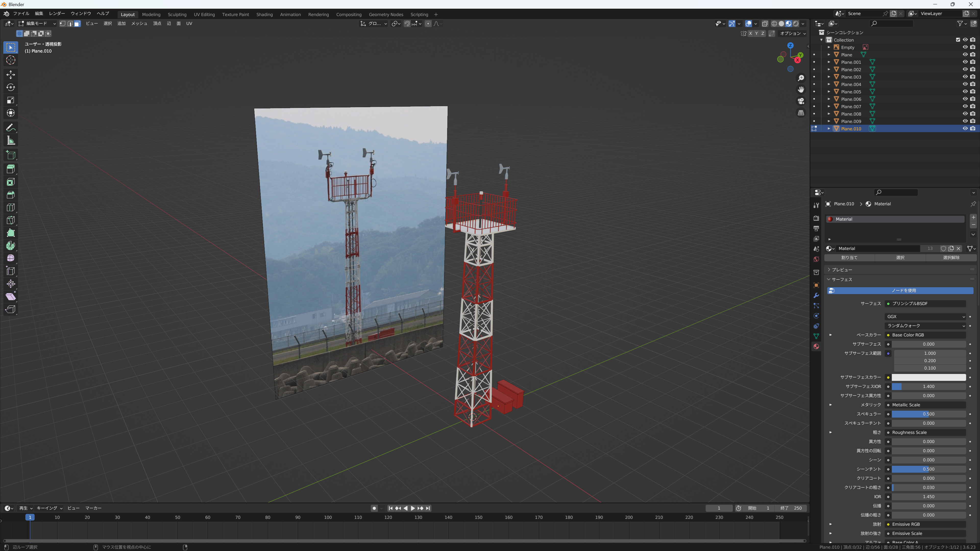Image resolution: width=980 pixels, height=551 pixels.
Task: Adjust the Specular slider value
Action: 929,414
